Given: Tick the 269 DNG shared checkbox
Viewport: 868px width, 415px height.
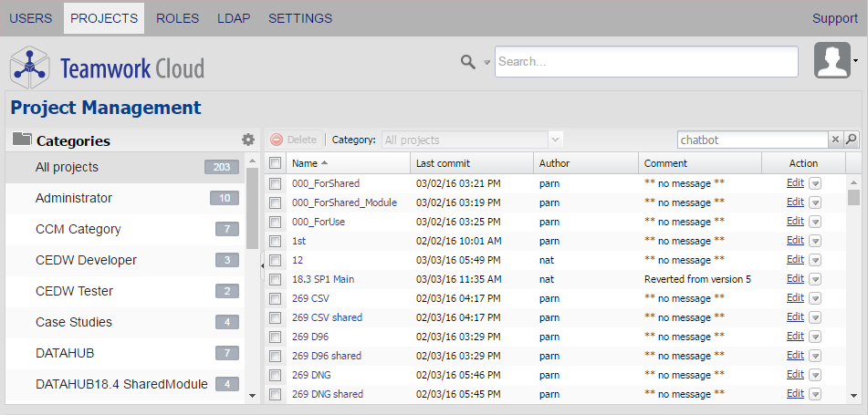Looking at the screenshot, I should [275, 395].
